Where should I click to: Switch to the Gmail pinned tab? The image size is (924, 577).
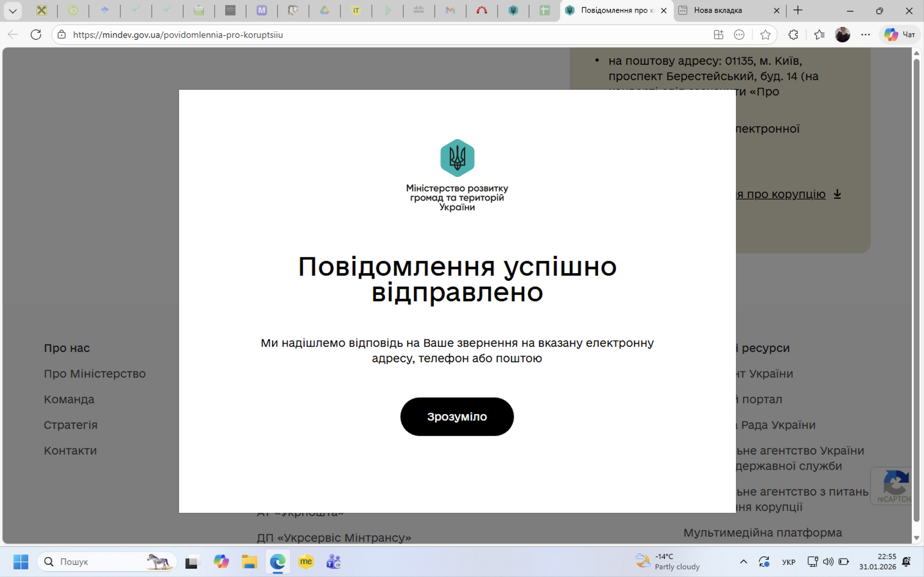coord(450,11)
